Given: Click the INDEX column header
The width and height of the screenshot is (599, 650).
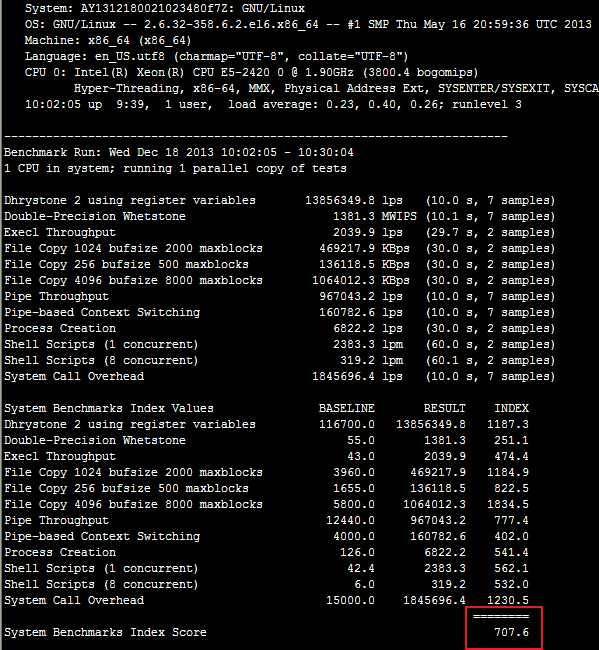Looking at the screenshot, I should (512, 408).
